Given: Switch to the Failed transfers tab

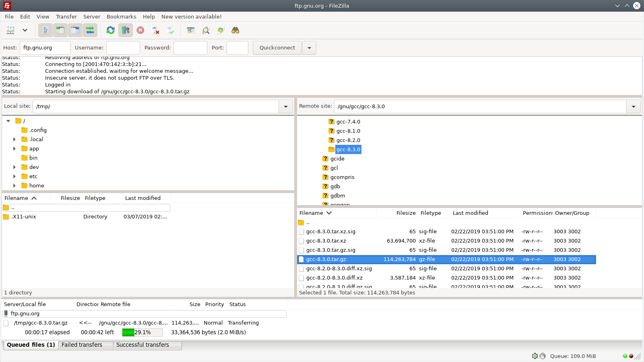Looking at the screenshot, I should coord(85,345).
